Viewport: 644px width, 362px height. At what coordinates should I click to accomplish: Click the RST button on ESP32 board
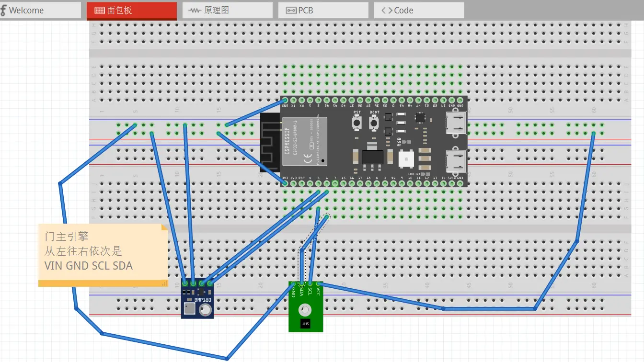coord(357,123)
